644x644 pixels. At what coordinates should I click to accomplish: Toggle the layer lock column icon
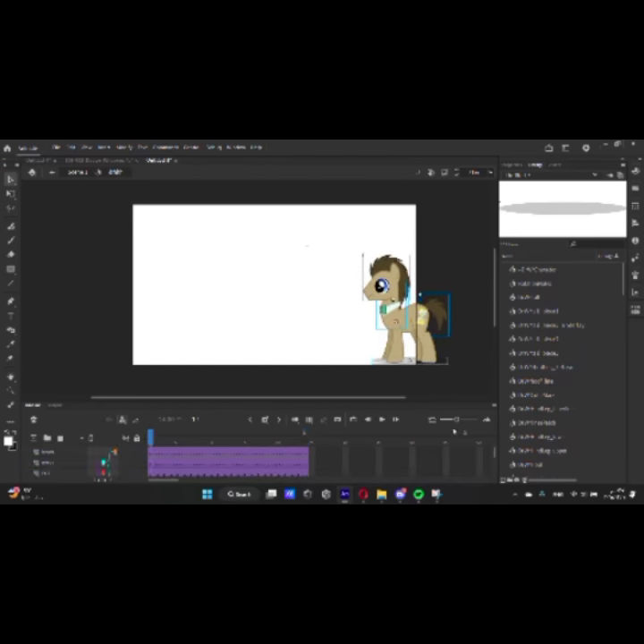(x=136, y=437)
